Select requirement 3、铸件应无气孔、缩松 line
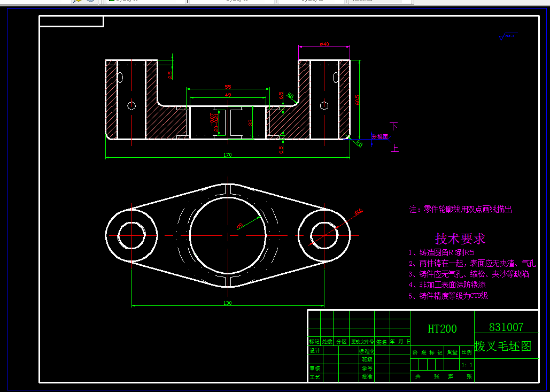Viewport: 550px width, 392px height. click(469, 274)
